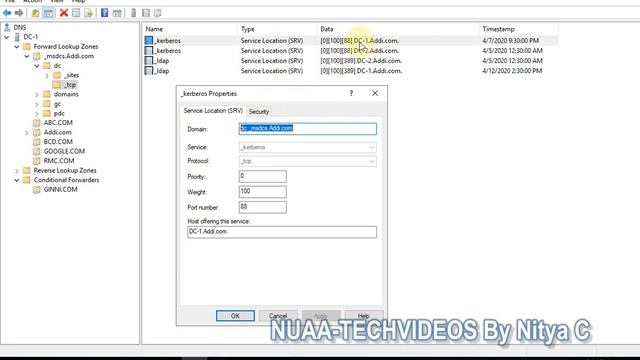Click the Weight field showing 100
Screen dimensions: 640x360
click(262, 191)
